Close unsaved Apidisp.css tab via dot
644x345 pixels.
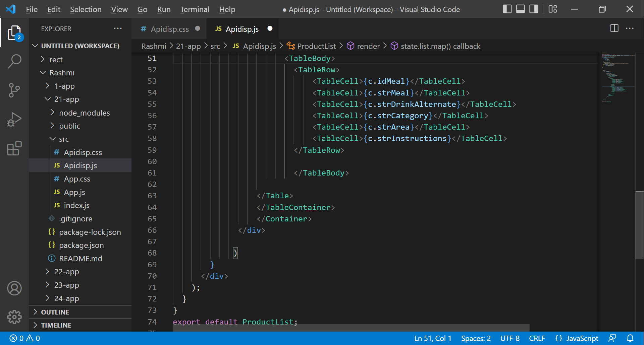(198, 28)
